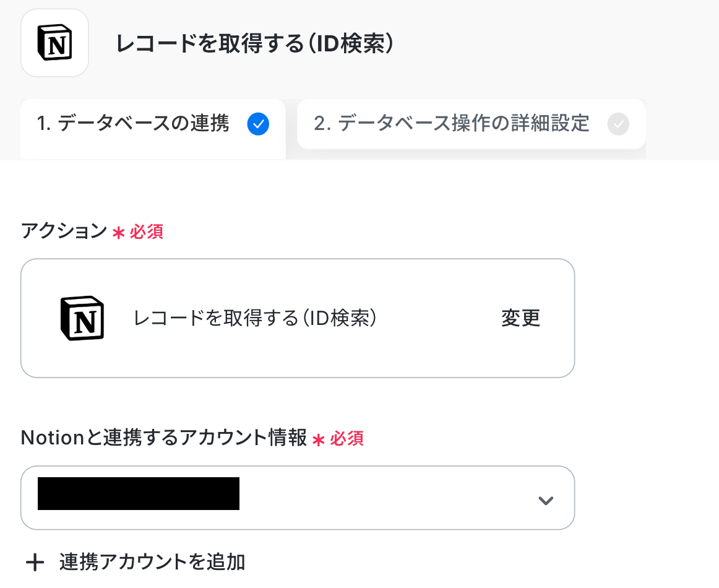The image size is (719, 588).
Task: Click the page title レコードを取得する(ID検索)
Action: 255,44
